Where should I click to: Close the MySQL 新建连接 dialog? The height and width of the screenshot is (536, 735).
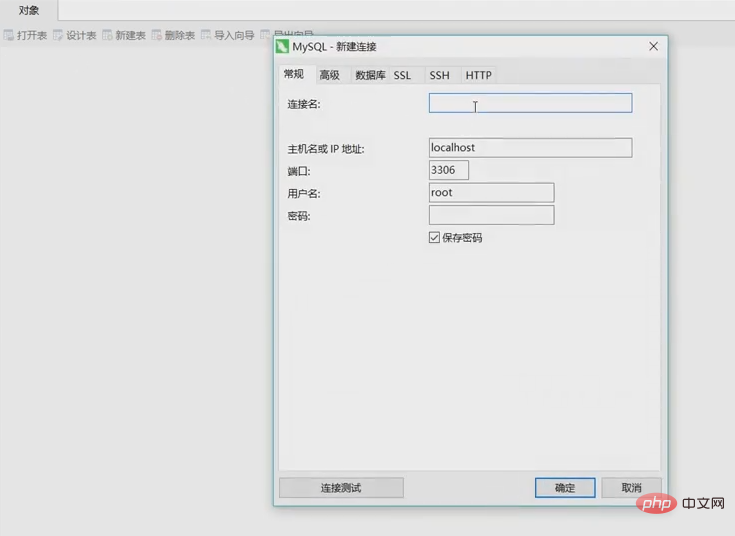tap(653, 46)
